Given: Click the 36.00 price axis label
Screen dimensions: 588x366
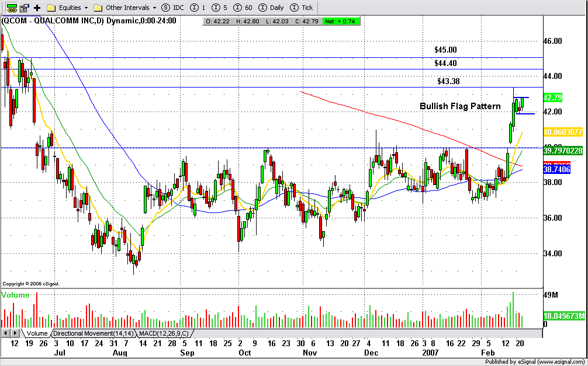Looking at the screenshot, I should 553,218.
